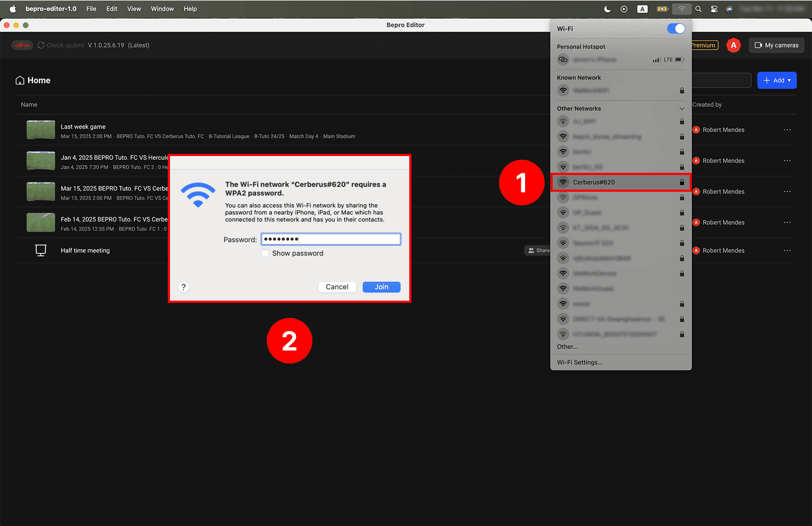Open the user avatar A icon
This screenshot has width=812, height=526.
pos(734,45)
